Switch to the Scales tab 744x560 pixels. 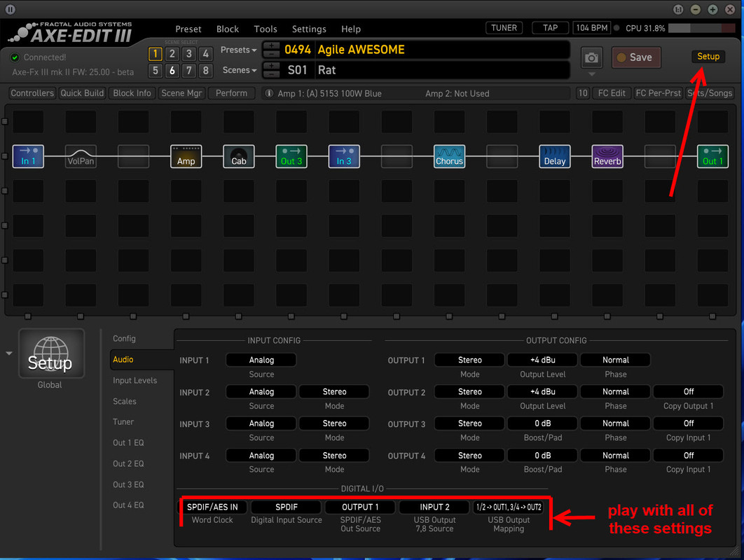(124, 401)
